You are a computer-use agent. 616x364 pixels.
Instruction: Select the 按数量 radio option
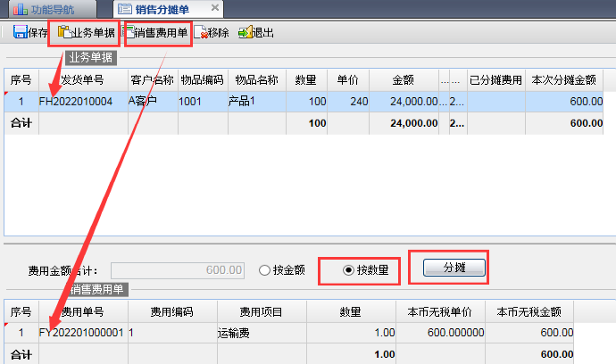tap(349, 269)
